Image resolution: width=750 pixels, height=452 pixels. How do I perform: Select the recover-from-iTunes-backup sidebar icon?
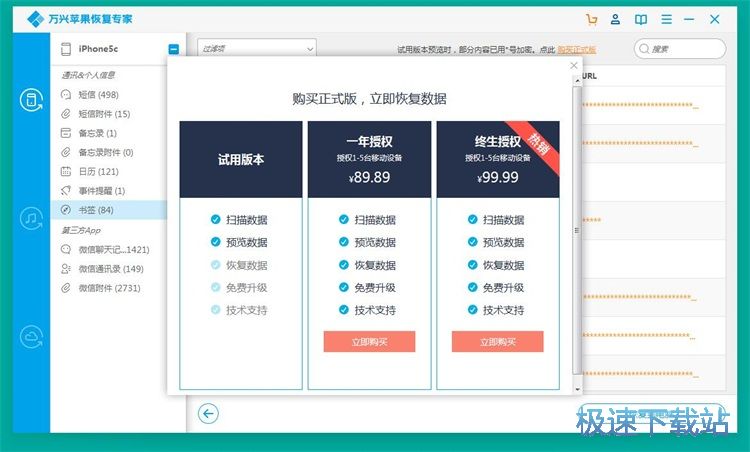(x=32, y=219)
